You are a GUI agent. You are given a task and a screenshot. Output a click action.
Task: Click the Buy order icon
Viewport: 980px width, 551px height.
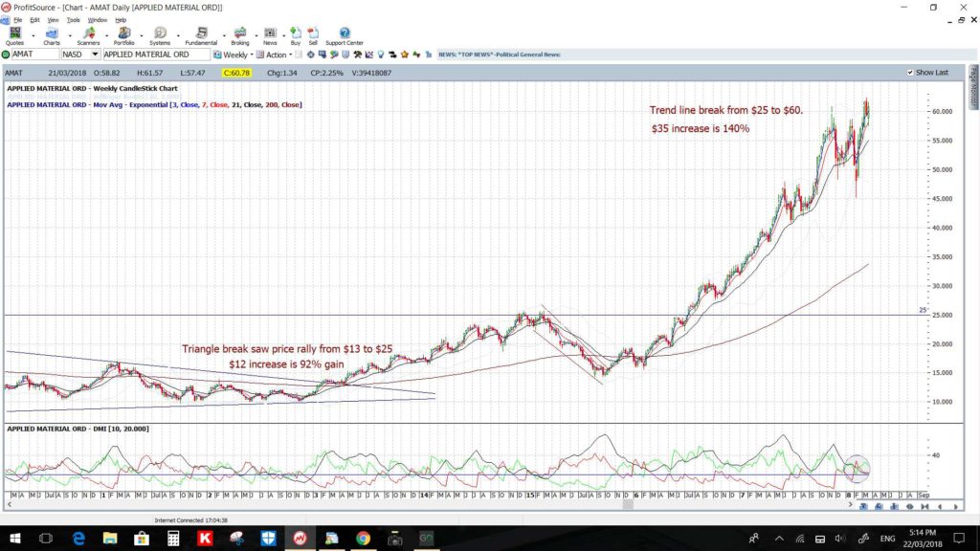click(x=296, y=35)
